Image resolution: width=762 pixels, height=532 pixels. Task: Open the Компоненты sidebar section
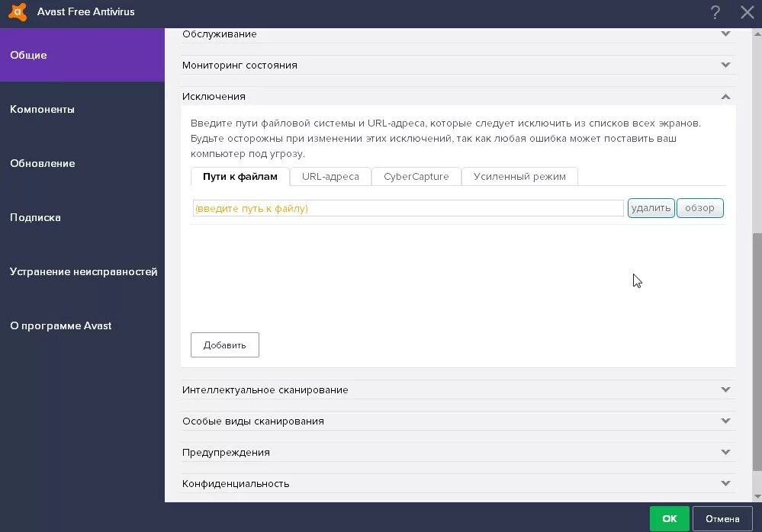point(82,109)
